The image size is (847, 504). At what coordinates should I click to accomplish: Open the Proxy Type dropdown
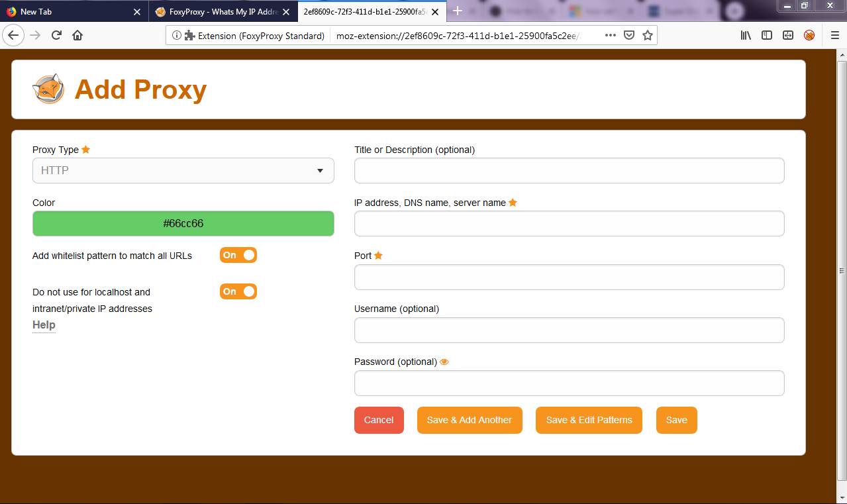tap(183, 170)
